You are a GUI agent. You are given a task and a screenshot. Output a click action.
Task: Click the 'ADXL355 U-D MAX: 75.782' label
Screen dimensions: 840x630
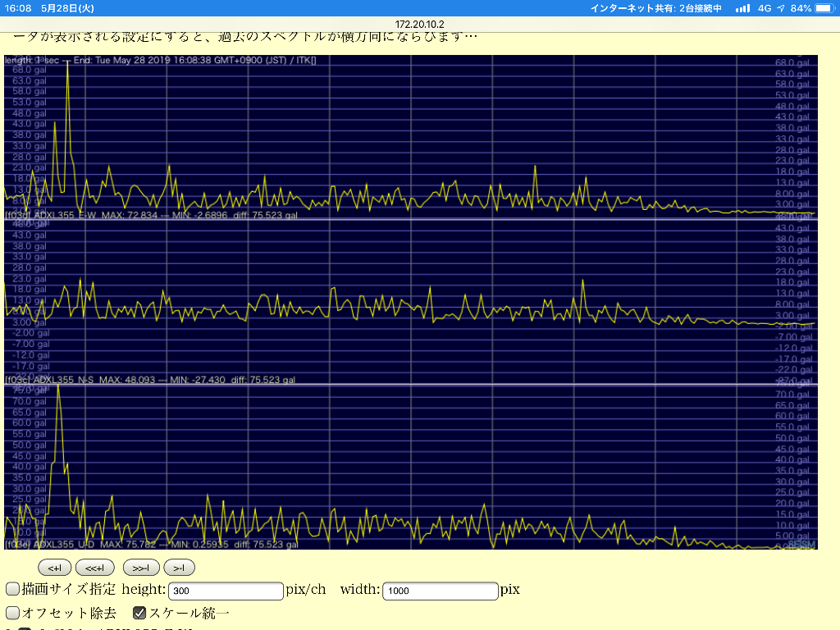[x=95, y=544]
